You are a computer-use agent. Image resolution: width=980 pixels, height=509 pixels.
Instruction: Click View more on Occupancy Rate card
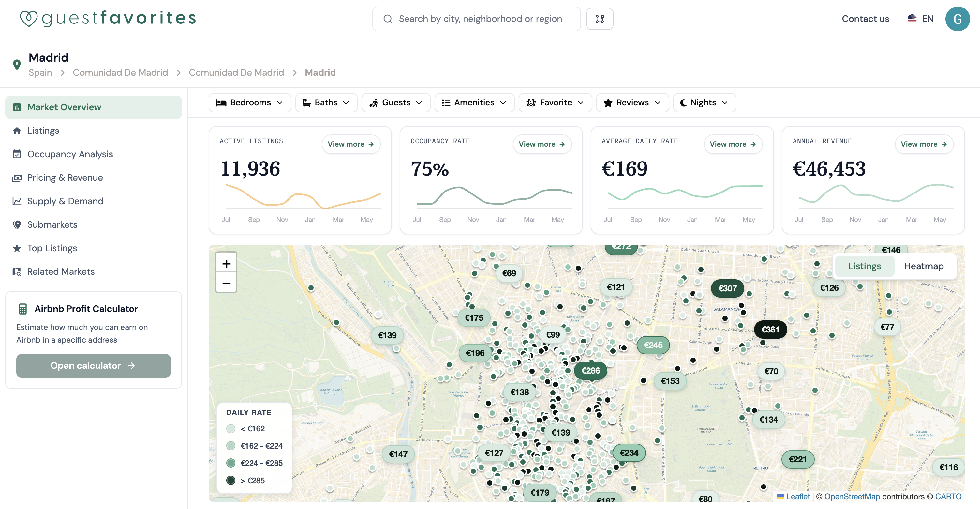542,144
